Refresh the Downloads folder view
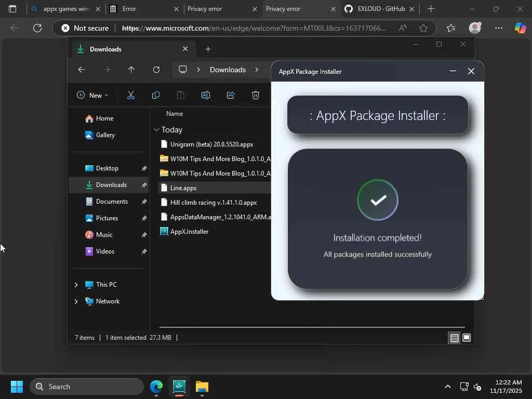Viewport: 532px width, 399px height. tap(156, 70)
